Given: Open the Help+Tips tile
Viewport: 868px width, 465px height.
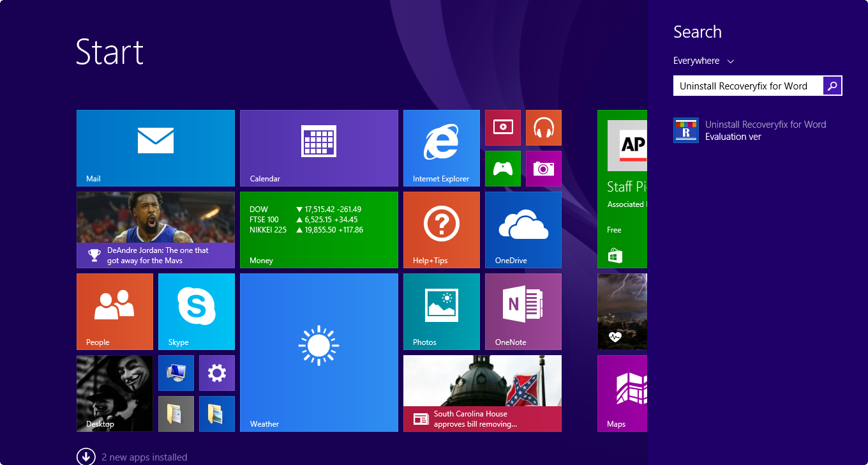Looking at the screenshot, I should [x=442, y=230].
